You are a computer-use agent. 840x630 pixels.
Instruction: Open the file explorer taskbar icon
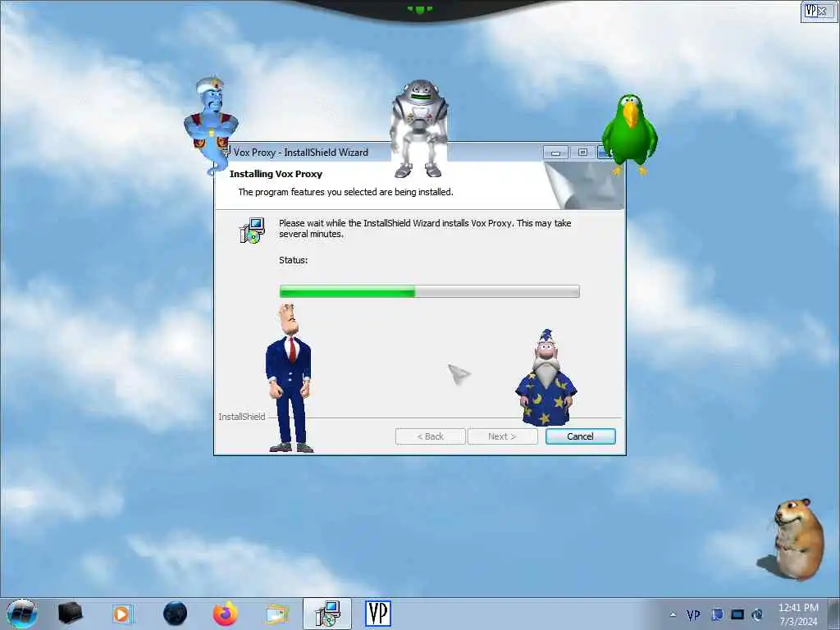[x=276, y=614]
